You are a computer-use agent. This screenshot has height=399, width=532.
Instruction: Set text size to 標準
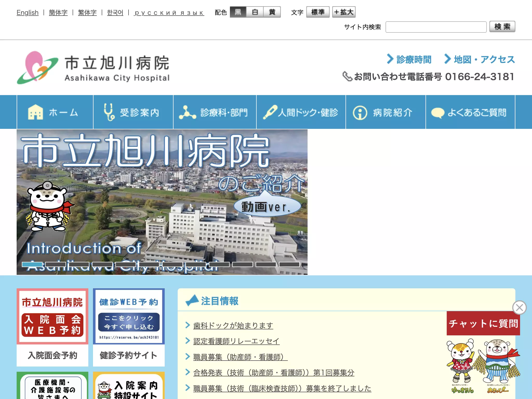pyautogui.click(x=318, y=12)
